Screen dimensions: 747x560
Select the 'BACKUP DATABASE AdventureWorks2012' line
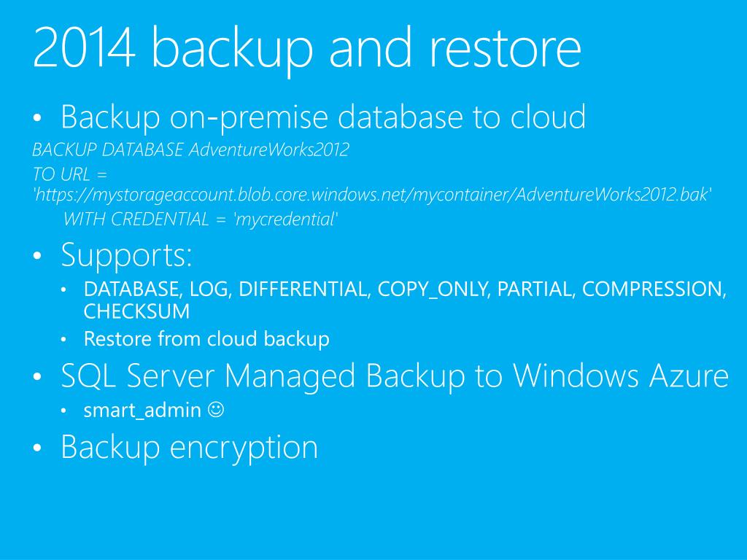tap(190, 150)
